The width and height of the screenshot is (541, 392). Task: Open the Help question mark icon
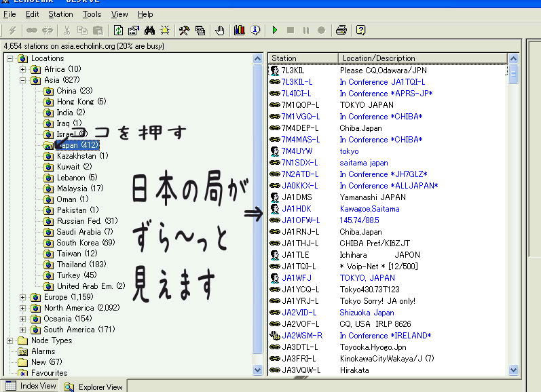pyautogui.click(x=360, y=31)
